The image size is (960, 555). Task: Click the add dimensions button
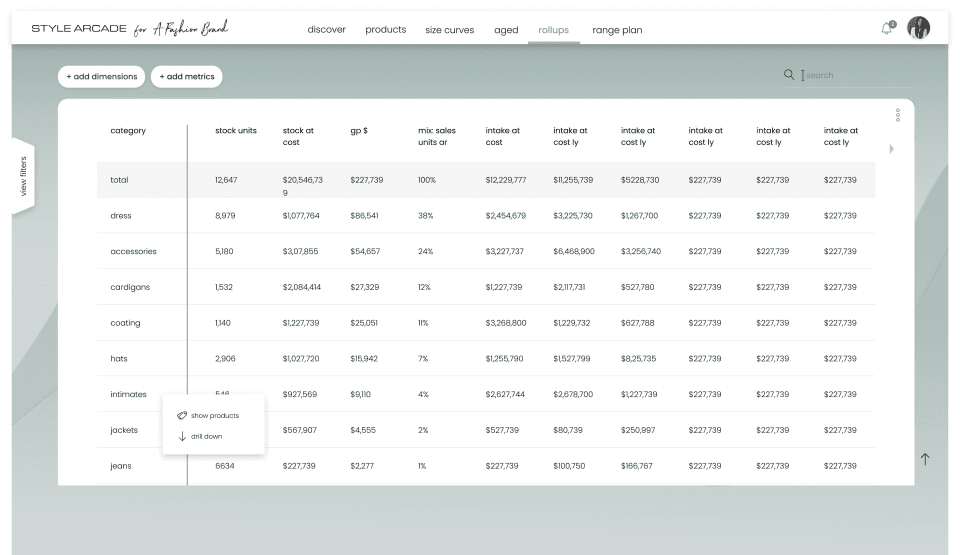click(x=102, y=77)
